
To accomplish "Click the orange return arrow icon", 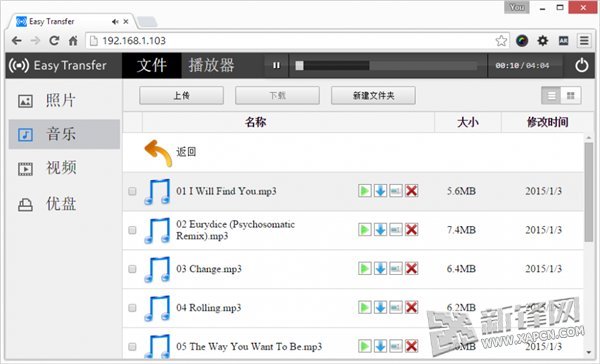I will 158,152.
